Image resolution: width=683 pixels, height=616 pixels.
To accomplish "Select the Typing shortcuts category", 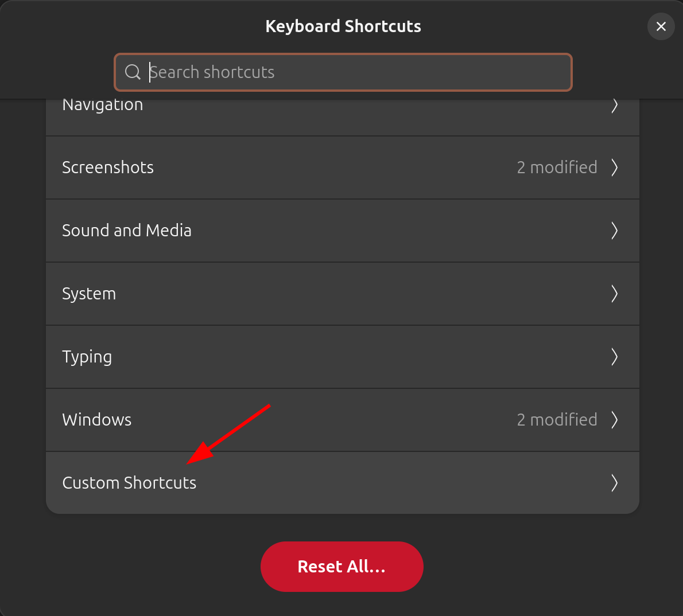I will pyautogui.click(x=87, y=357).
